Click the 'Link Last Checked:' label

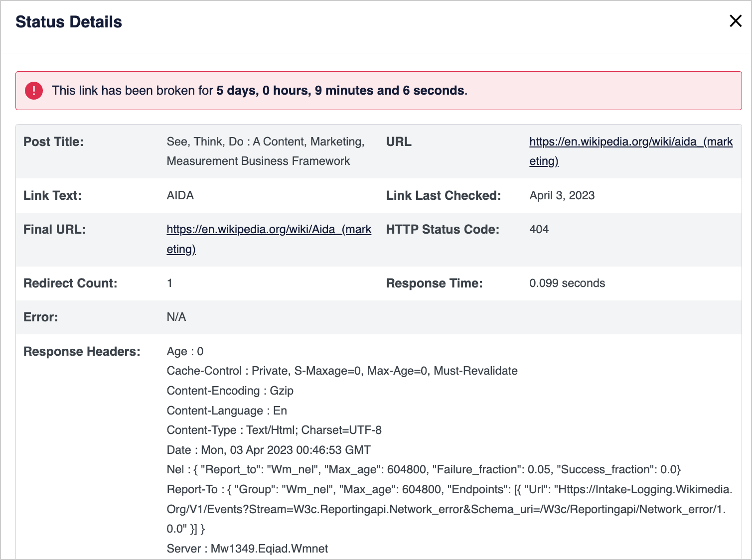click(443, 196)
